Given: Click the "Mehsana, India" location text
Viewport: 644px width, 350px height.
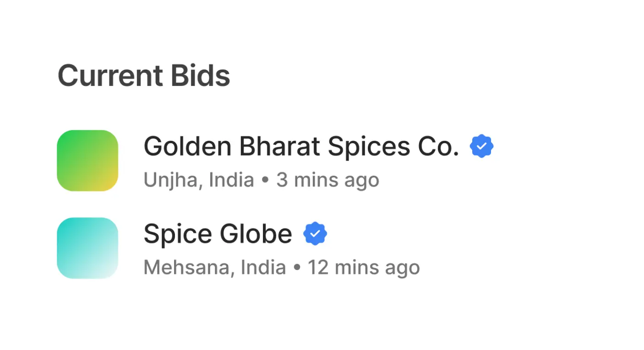Looking at the screenshot, I should tap(215, 268).
